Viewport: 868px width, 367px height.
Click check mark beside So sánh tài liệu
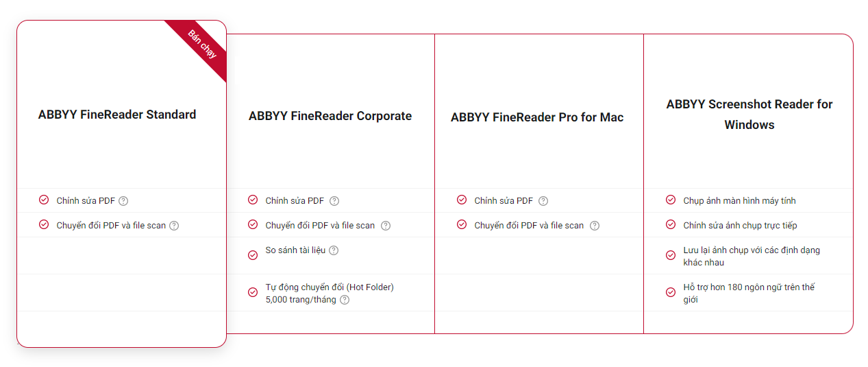tap(253, 255)
